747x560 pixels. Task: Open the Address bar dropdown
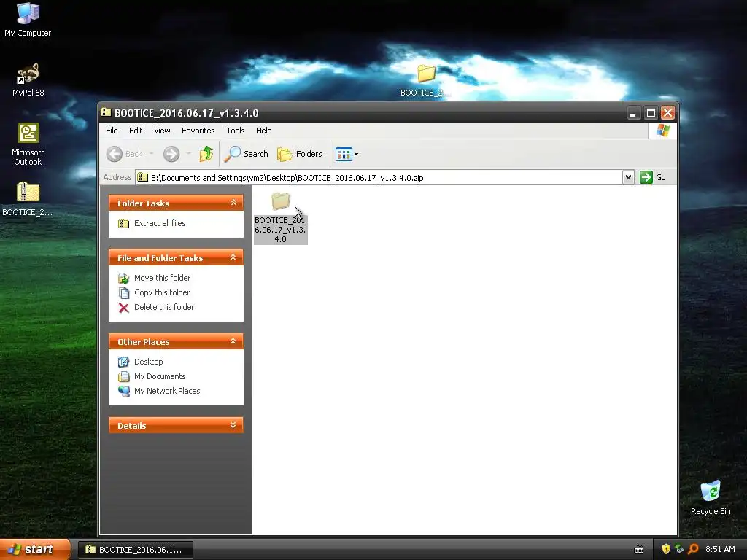(628, 177)
